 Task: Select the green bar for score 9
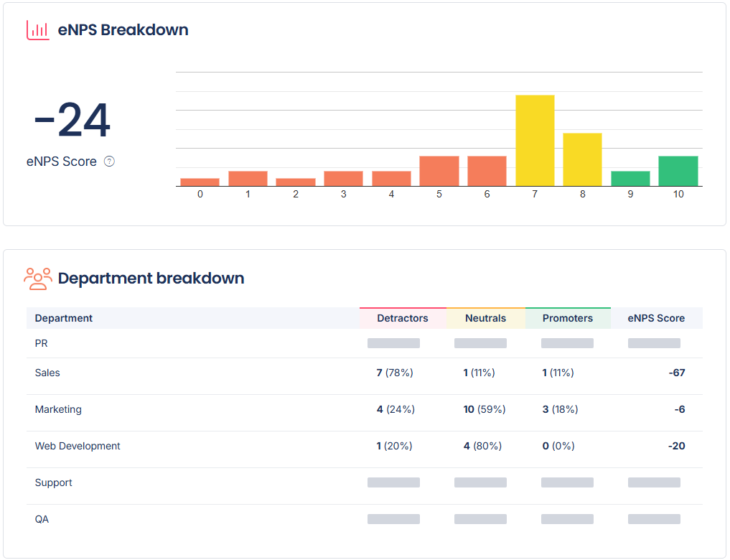(x=630, y=178)
